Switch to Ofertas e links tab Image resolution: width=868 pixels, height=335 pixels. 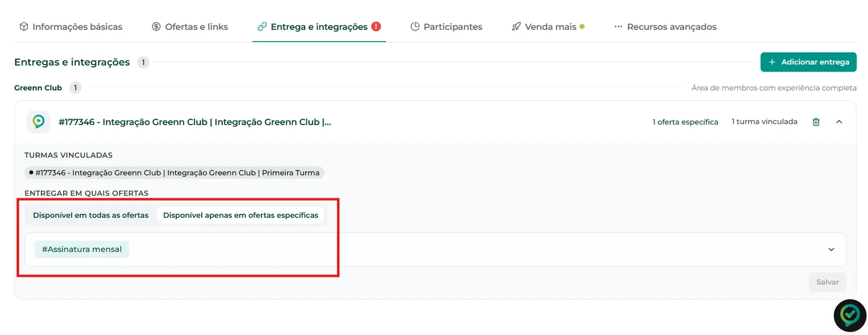[x=190, y=27]
